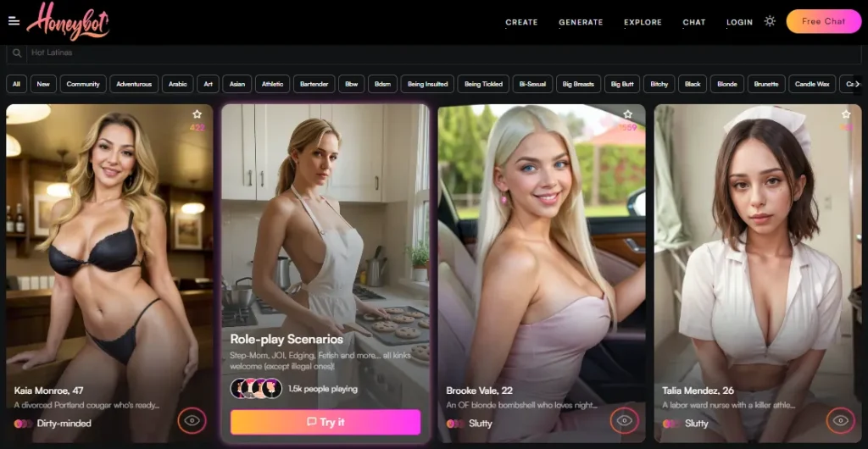Toggle eye icon on Brooke Vale card
The width and height of the screenshot is (868, 449).
point(624,420)
